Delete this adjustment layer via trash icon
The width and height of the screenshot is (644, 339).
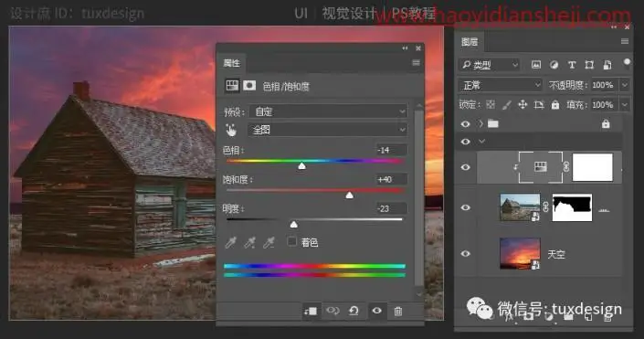[x=398, y=311]
